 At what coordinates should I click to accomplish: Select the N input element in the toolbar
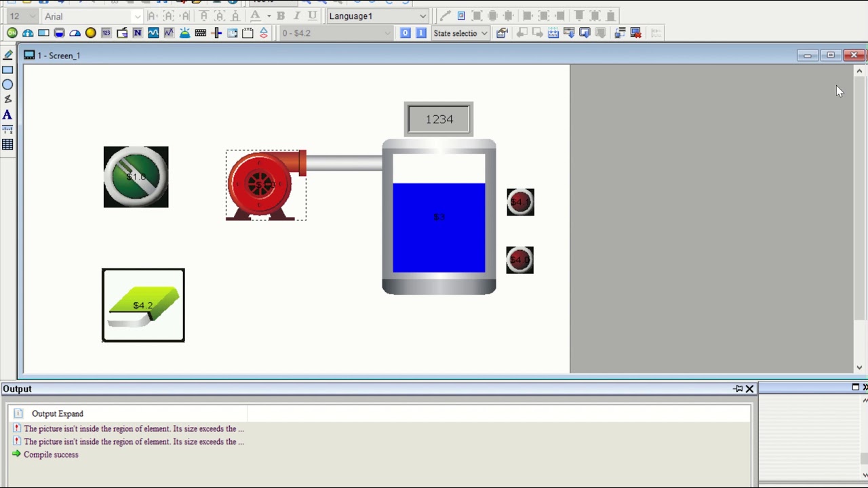[x=138, y=33]
